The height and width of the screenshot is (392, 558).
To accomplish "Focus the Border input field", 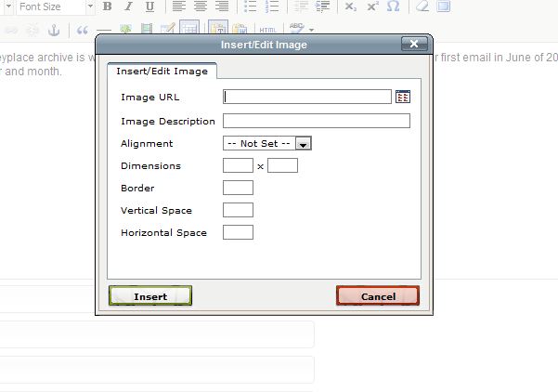I will click(x=238, y=188).
